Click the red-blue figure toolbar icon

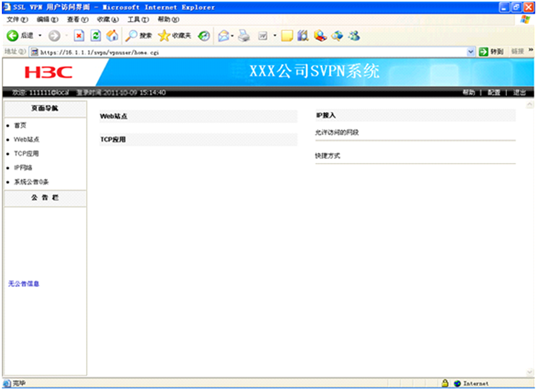pos(320,35)
